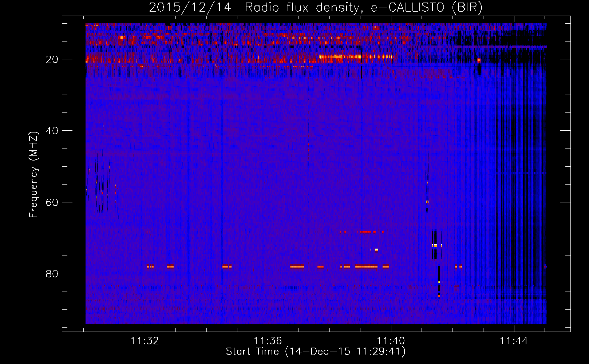589x364 pixels.
Task: Click the 11:44 time tick label
Action: point(514,341)
